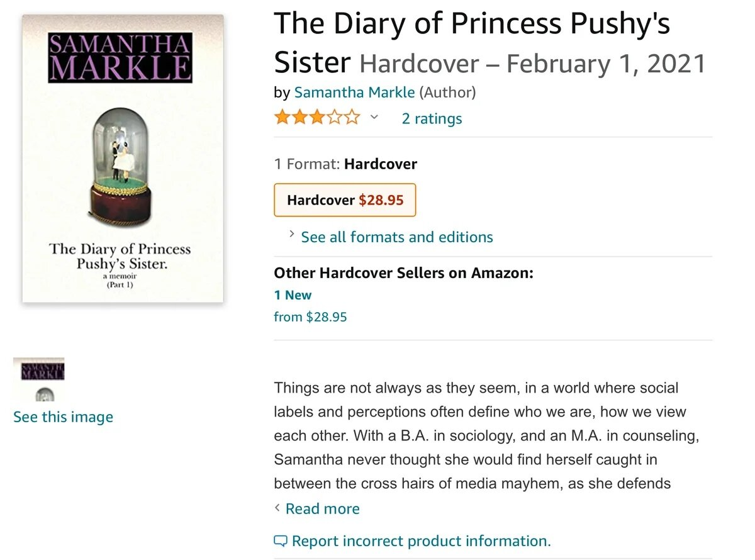Click the from $28.95 offer link
The width and height of the screenshot is (755, 560).
310,317
